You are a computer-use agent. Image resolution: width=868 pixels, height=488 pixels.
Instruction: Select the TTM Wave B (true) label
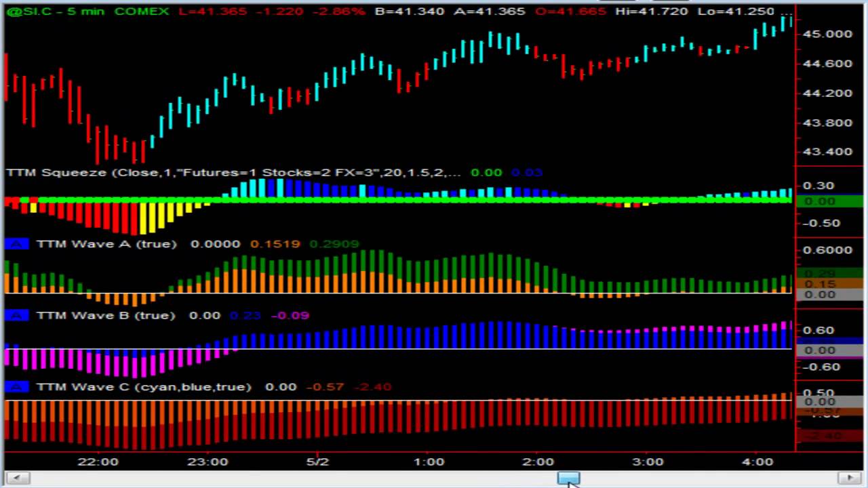(x=106, y=315)
